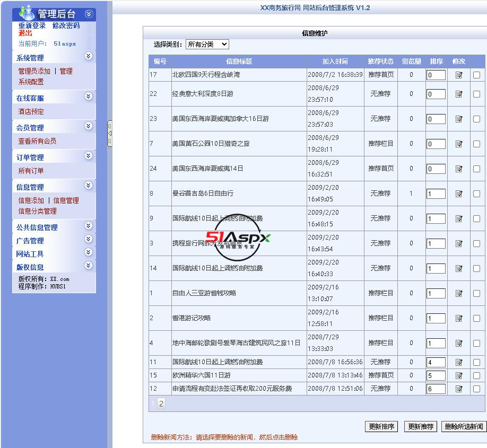Screen dimensions: 487x448
Task: Collapse the 系统管理 section chevron
Action: [x=89, y=56]
